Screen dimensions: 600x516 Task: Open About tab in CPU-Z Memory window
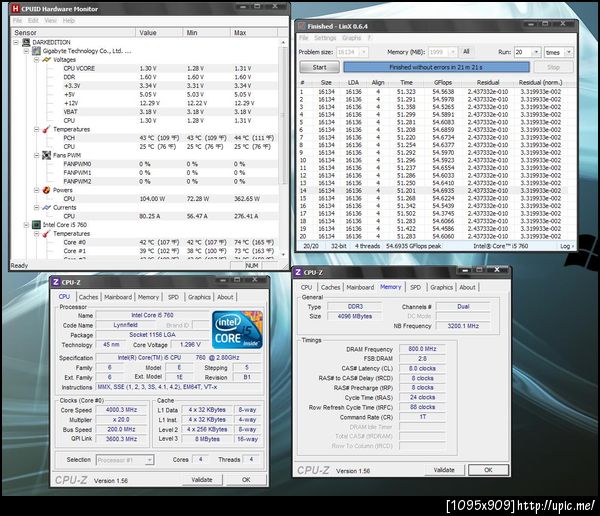tap(467, 287)
